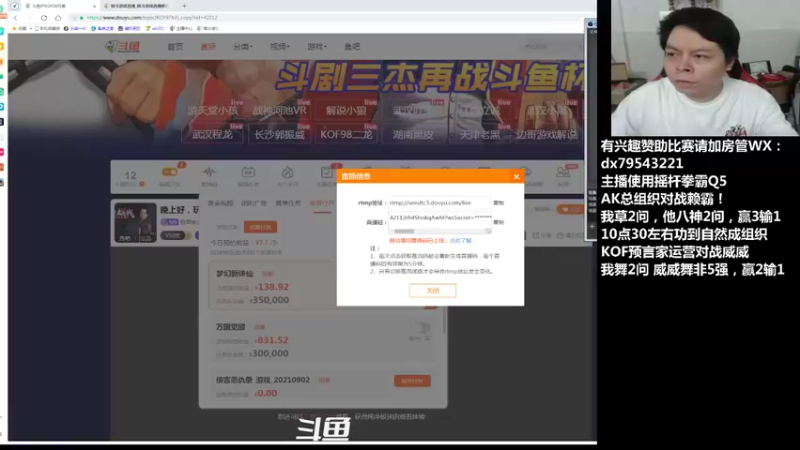Image resolution: width=800 pixels, height=450 pixels.
Task: Click the 分享 share icon
Action: pos(542,235)
